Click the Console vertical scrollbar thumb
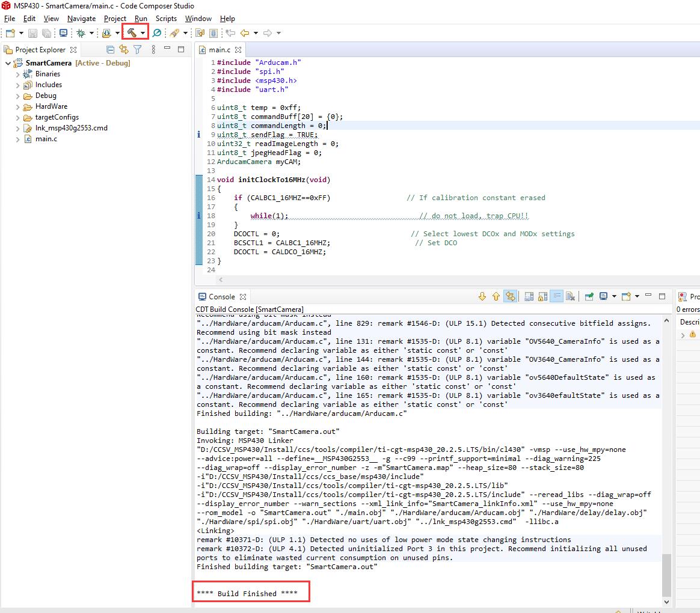The height and width of the screenshot is (613, 700). pyautogui.click(x=666, y=575)
